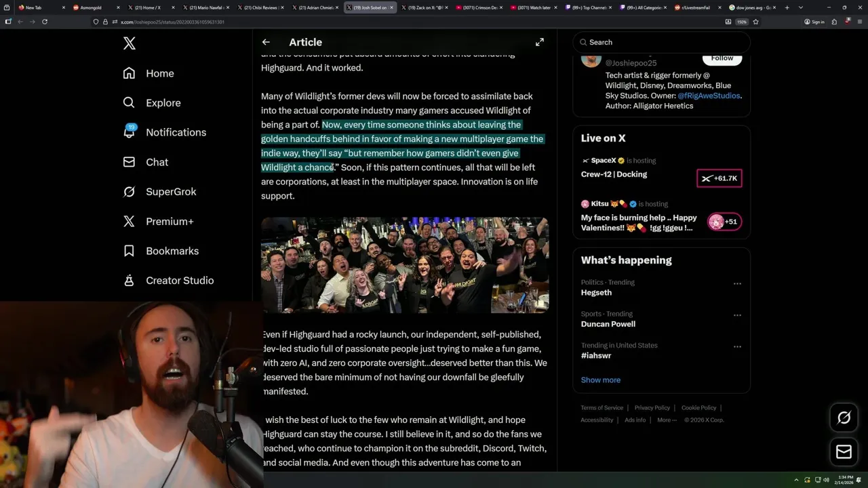Open the #iahswr trending topic
The image size is (868, 488).
tap(596, 356)
